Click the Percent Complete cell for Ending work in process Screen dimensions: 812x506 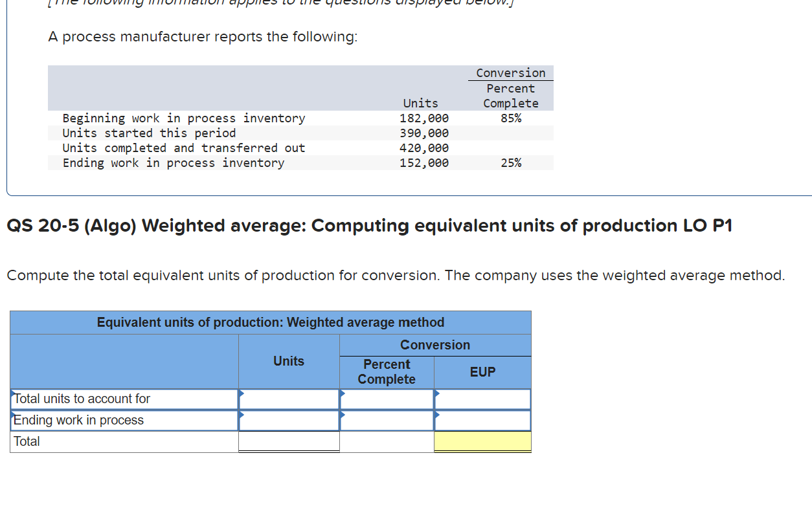387,421
